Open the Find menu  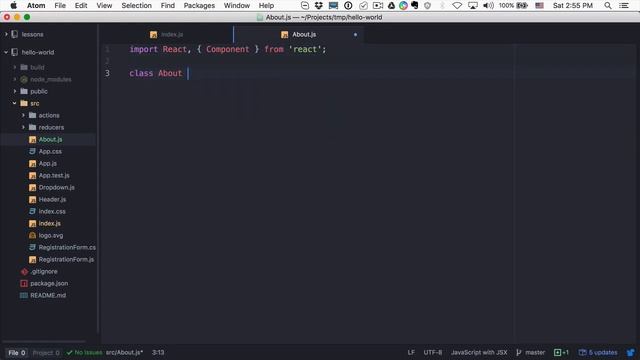(167, 5)
